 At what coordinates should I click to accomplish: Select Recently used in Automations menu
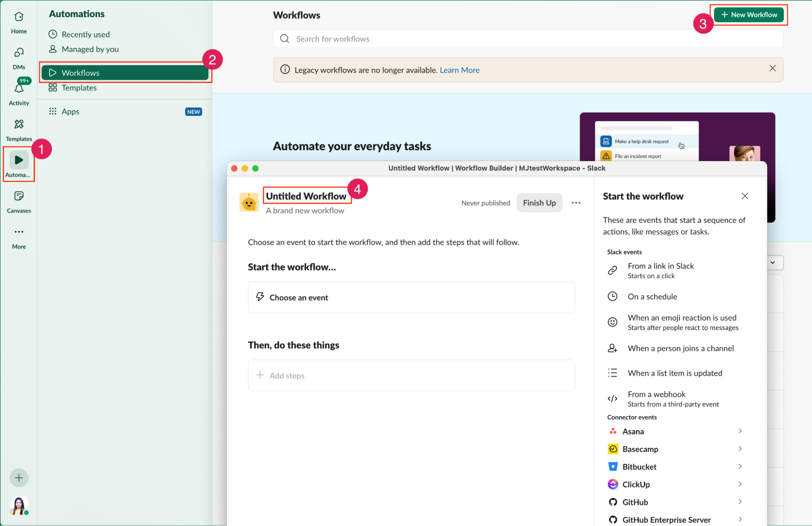click(85, 35)
